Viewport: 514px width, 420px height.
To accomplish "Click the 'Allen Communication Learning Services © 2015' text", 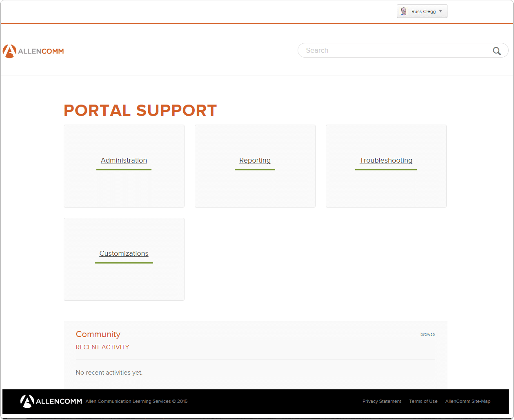I will (136, 401).
